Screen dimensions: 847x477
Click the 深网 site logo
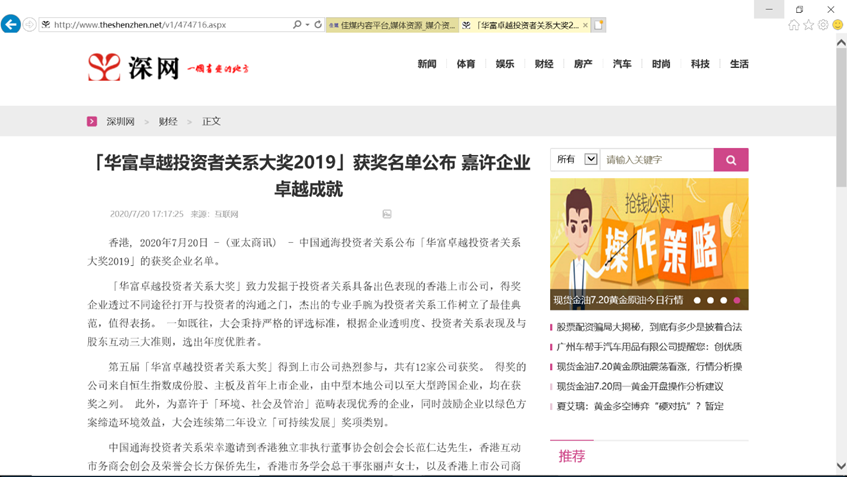coord(168,67)
